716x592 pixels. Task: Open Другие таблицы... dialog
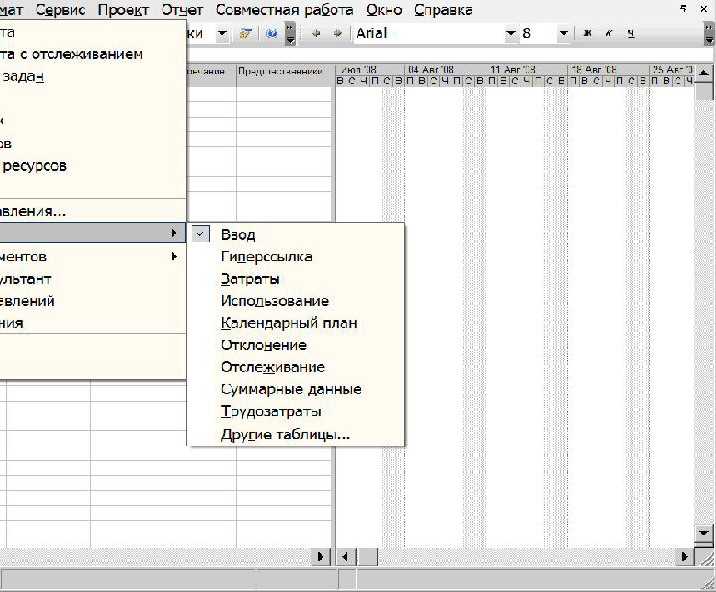coord(285,435)
